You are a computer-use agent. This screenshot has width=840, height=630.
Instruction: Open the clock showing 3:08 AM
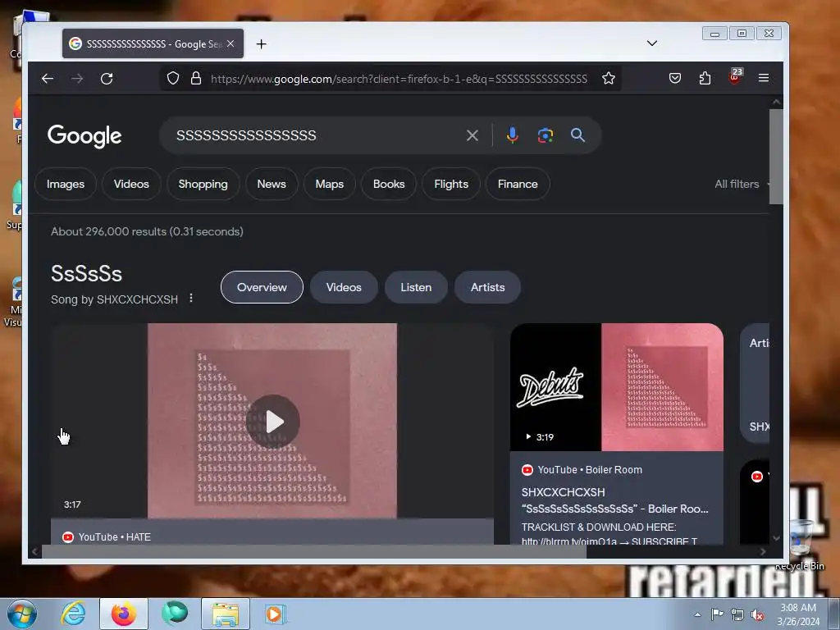click(x=798, y=614)
